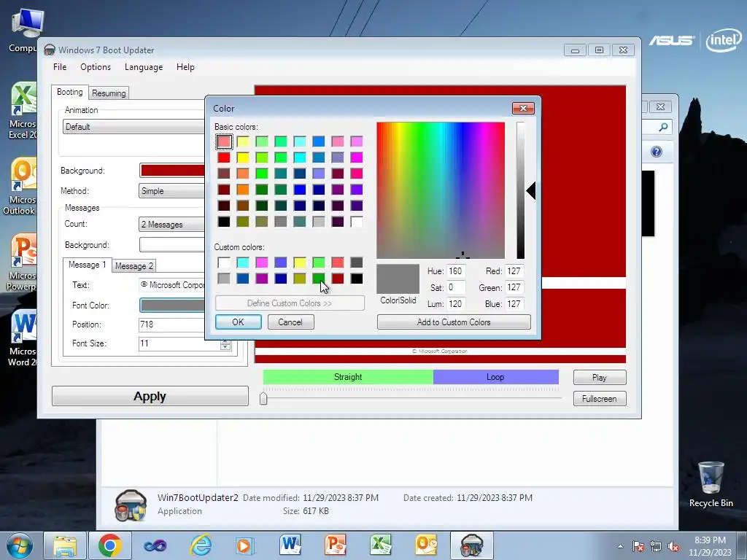Screen dimensions: 747x560
Task: Click the Hue input field
Action: (455, 271)
